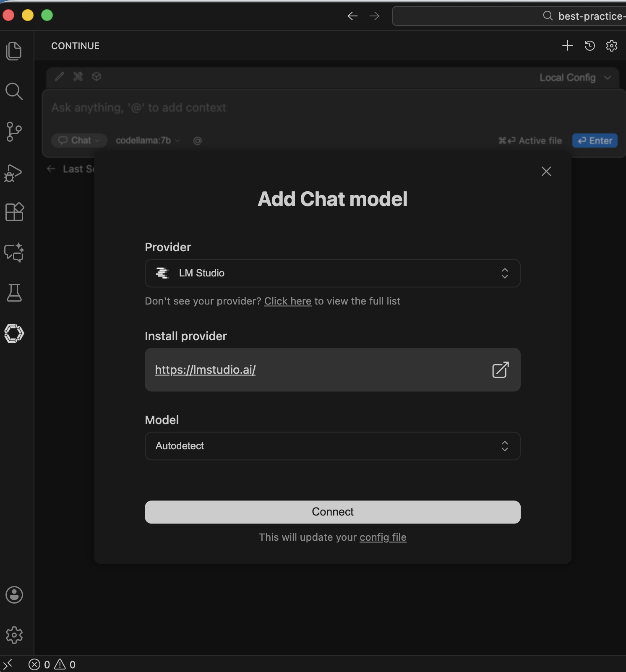The height and width of the screenshot is (672, 626).
Task: Expand the Model dropdown showing Autodetect
Action: tap(332, 446)
